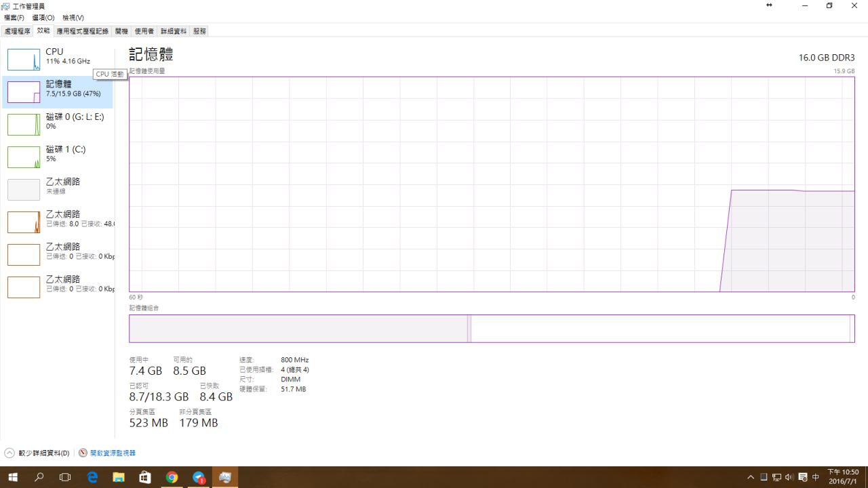This screenshot has height=488, width=868.
Task: Click the DIMM form factor value
Action: 290,380
